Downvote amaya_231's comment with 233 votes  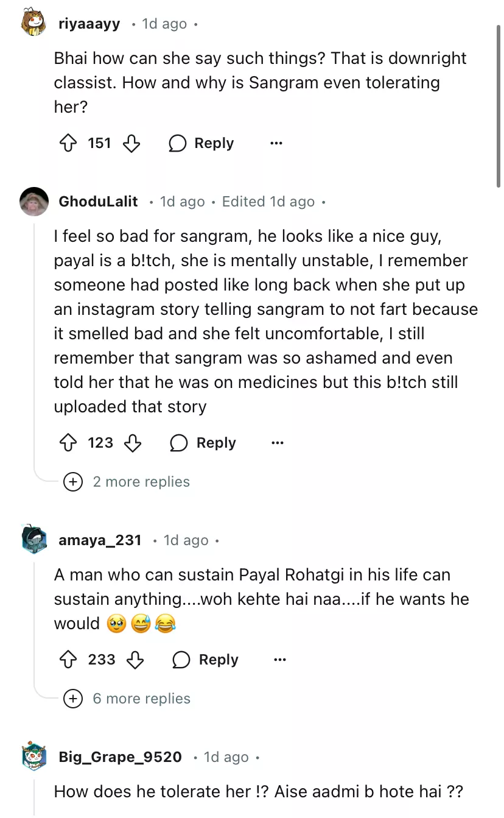pos(135,660)
